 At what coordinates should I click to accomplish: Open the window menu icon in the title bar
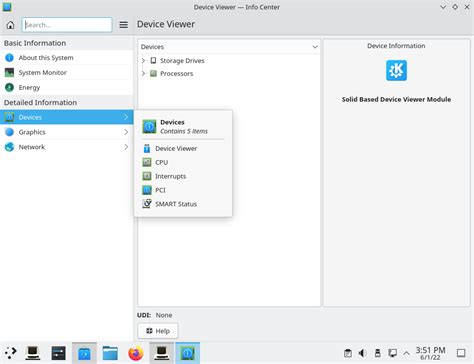(7, 7)
